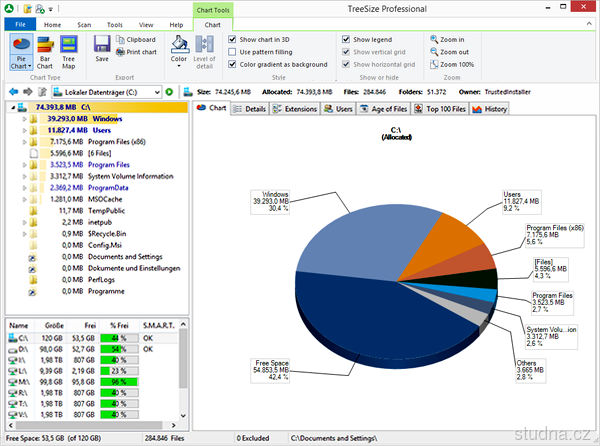Image resolution: width=600 pixels, height=446 pixels.
Task: Open the Details tab
Action: coord(250,109)
